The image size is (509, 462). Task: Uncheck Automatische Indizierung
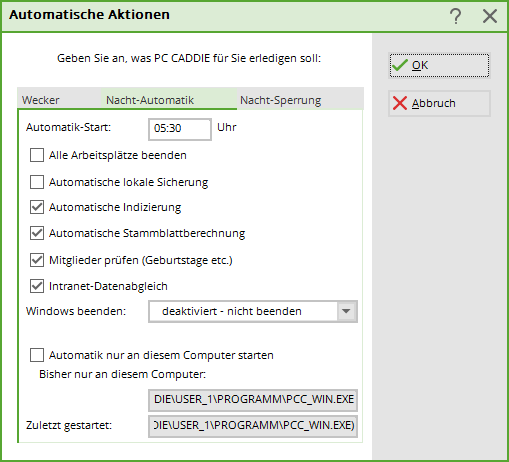coord(37,207)
